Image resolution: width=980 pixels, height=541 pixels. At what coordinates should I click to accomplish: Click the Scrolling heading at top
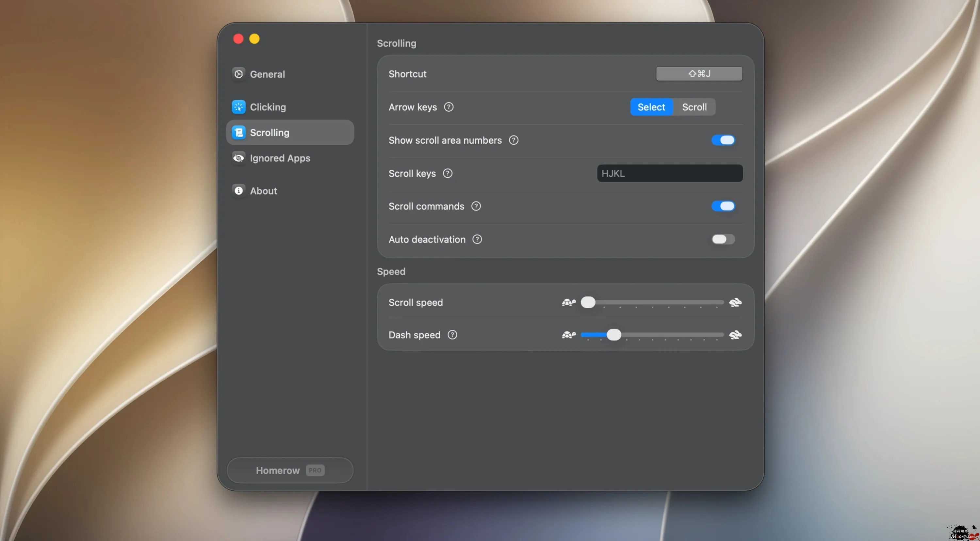tap(397, 43)
